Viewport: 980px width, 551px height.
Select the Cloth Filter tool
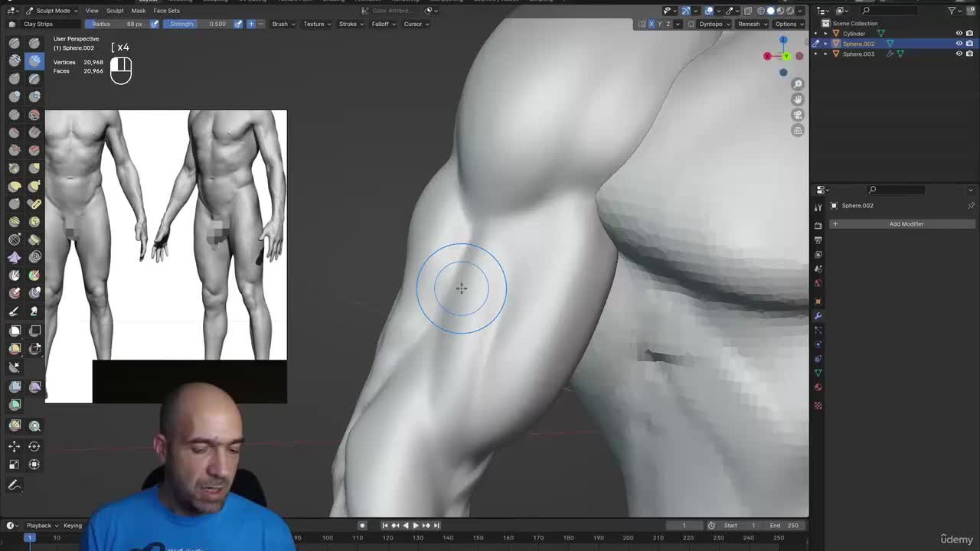(34, 387)
